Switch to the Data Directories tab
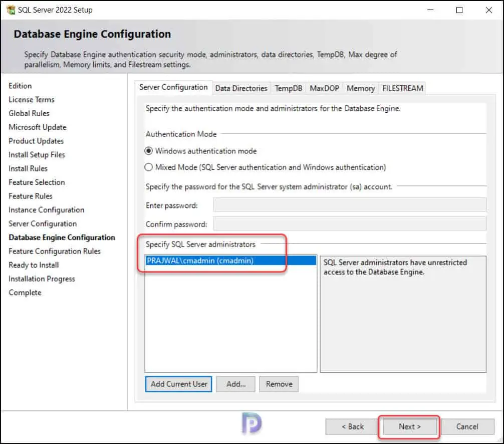The height and width of the screenshot is (444, 504). (241, 88)
